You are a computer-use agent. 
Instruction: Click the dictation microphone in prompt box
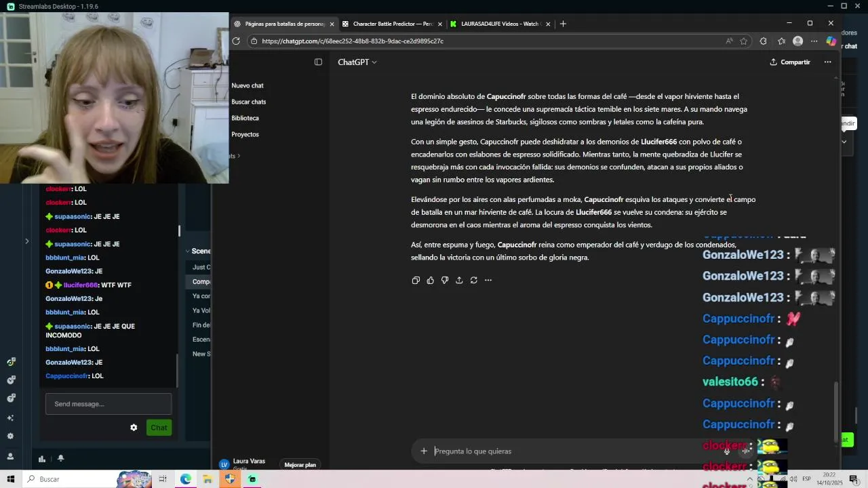coord(726,451)
